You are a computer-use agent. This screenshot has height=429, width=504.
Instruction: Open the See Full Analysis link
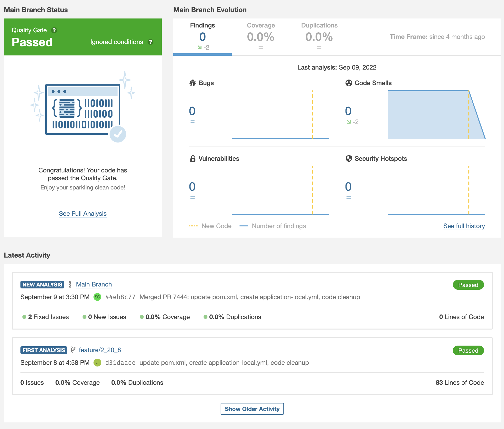pos(83,214)
